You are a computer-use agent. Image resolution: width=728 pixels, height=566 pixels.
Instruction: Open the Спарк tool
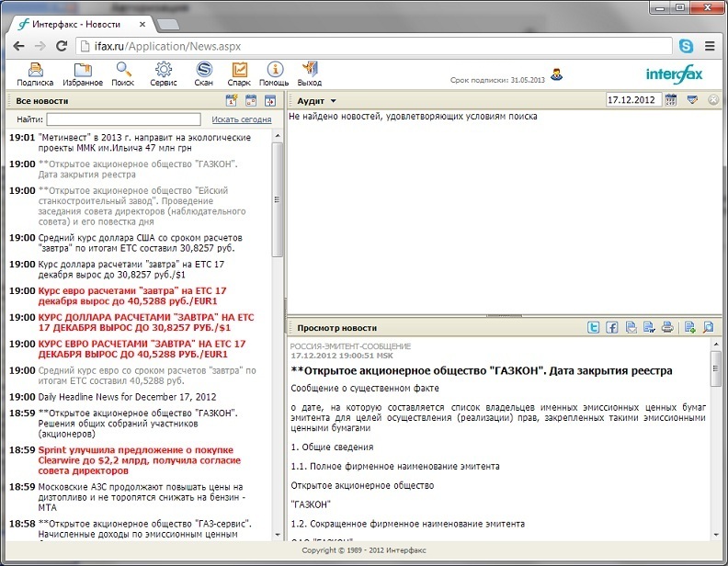coord(239,74)
